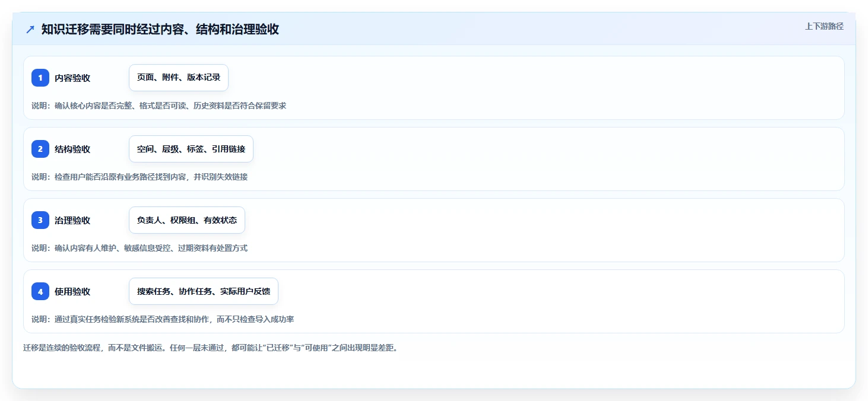
Task: Select the step 3 number badge
Action: coord(40,220)
